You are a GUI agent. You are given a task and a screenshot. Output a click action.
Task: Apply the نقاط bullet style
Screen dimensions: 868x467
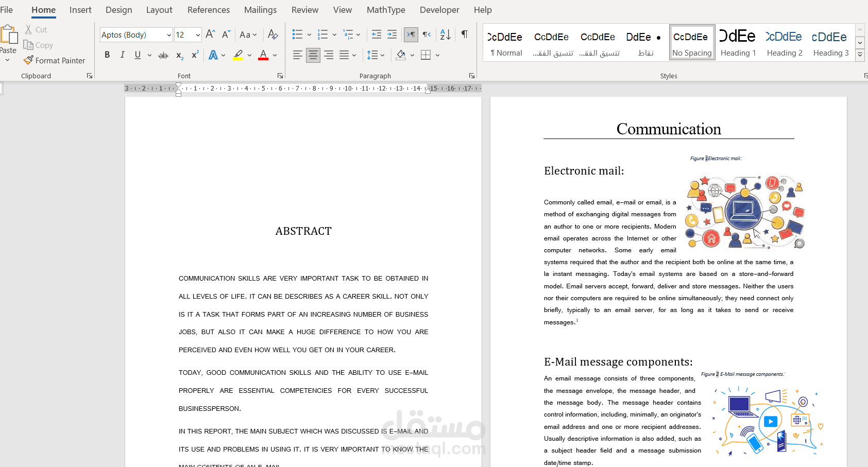[x=645, y=43]
